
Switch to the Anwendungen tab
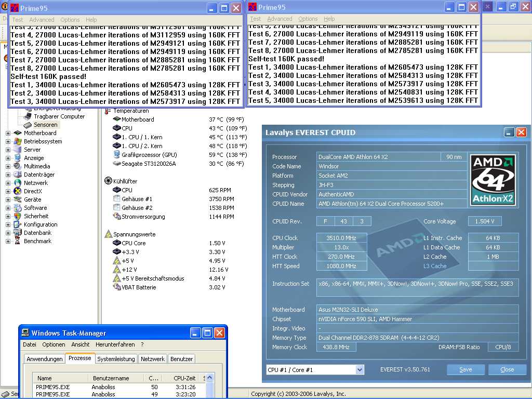click(x=45, y=359)
